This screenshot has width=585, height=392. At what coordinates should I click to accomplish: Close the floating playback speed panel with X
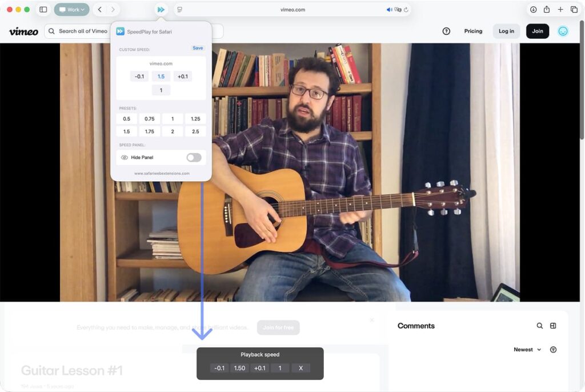click(x=300, y=368)
